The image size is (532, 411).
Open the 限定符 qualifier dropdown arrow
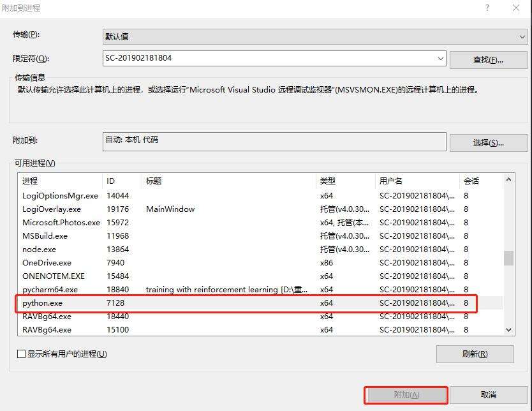click(444, 58)
